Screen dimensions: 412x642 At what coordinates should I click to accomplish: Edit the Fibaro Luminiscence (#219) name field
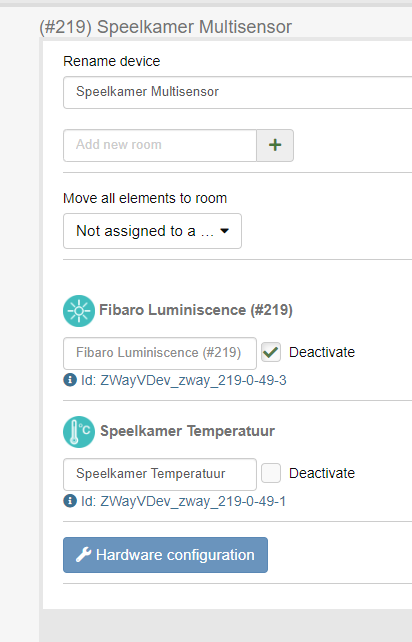coord(160,353)
